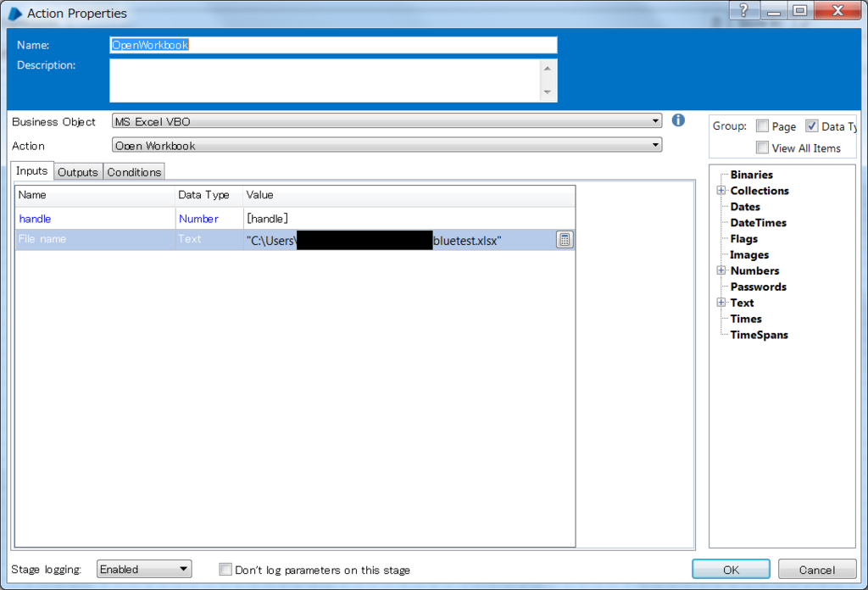Screen dimensions: 868x590
Task: Open the Stage logging dropdown
Action: pos(144,569)
